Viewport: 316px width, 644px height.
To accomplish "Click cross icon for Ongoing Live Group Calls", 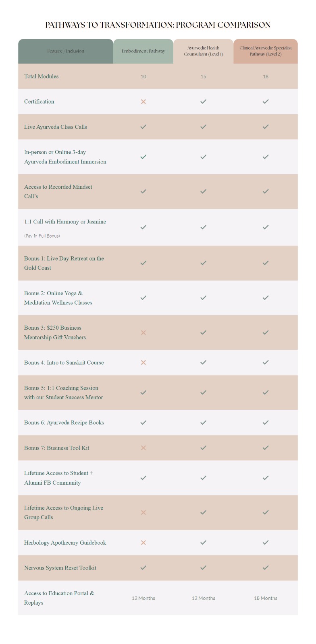I will click(x=143, y=513).
